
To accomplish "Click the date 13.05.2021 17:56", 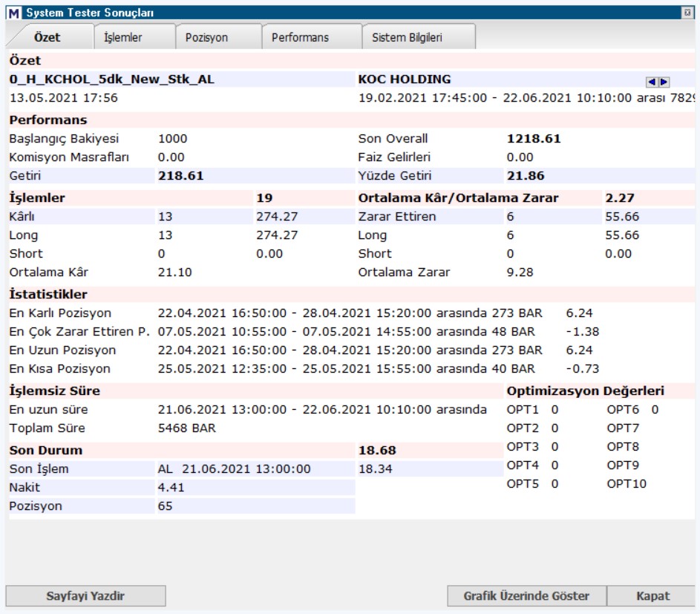I will 63,98.
